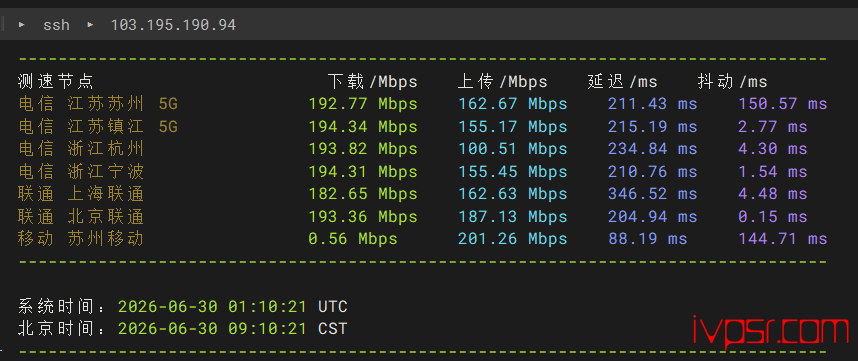Click the 联通 上海联通 node name
The height and width of the screenshot is (361, 858).
[81, 194]
